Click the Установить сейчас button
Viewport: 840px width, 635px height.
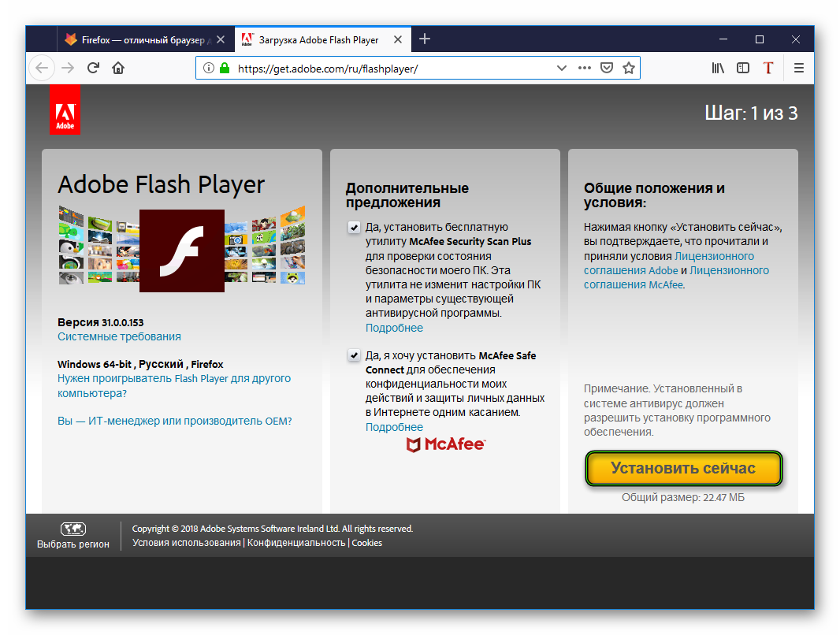point(683,469)
